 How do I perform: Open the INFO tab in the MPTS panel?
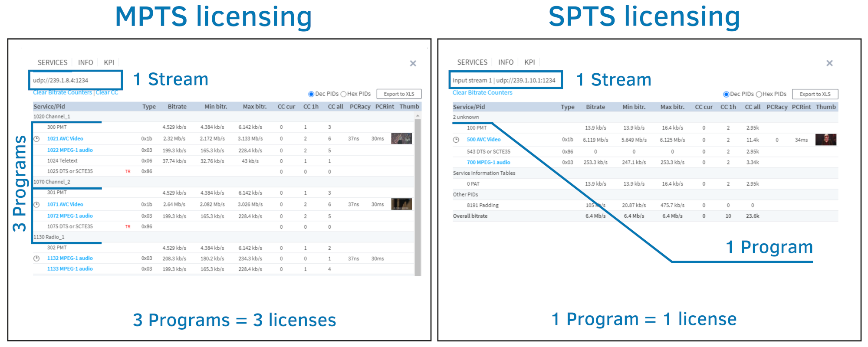[85, 62]
